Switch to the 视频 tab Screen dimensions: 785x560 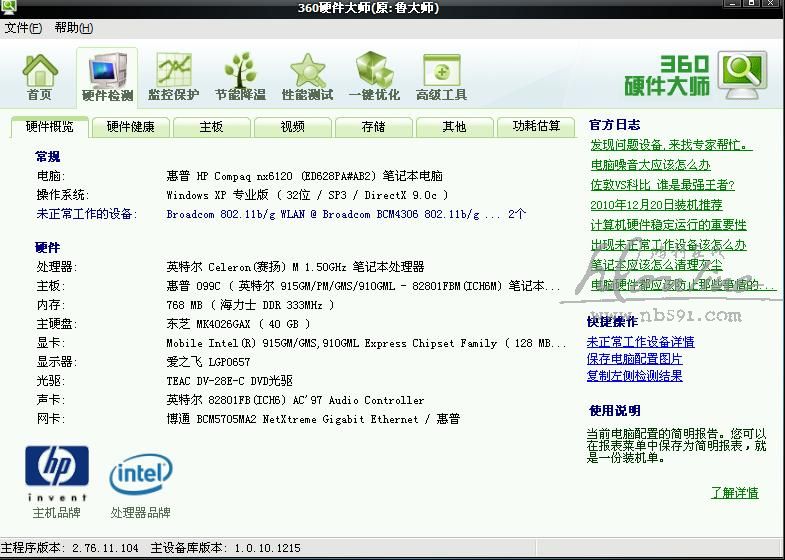[292, 127]
